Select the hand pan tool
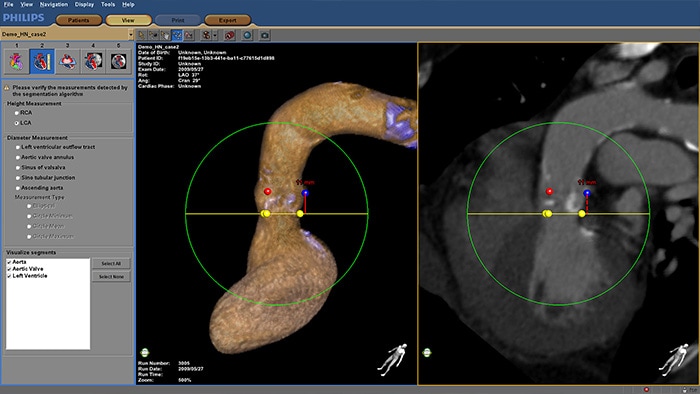The height and width of the screenshot is (394, 700). (x=165, y=35)
